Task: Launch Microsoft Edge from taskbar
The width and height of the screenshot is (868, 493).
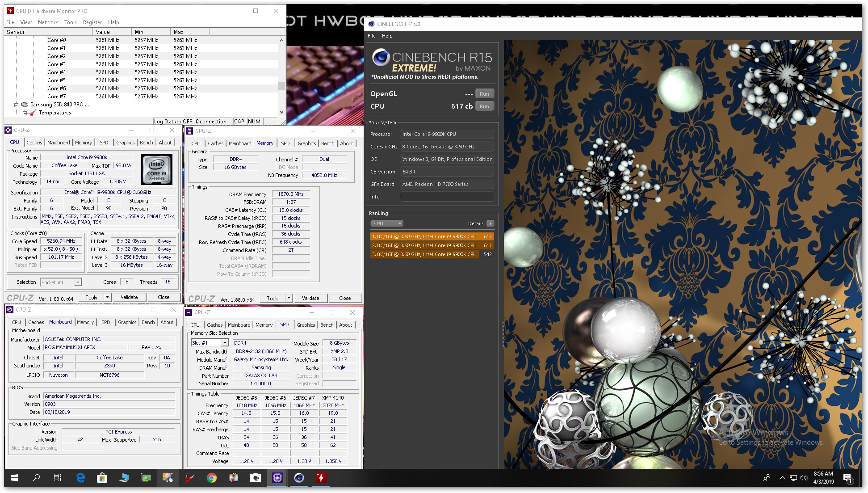Action: tap(80, 478)
